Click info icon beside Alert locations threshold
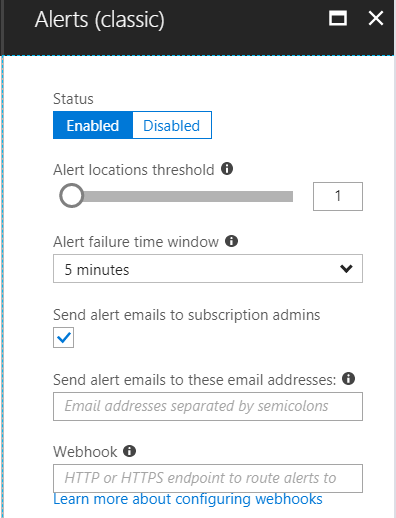The image size is (396, 518). pos(227,169)
